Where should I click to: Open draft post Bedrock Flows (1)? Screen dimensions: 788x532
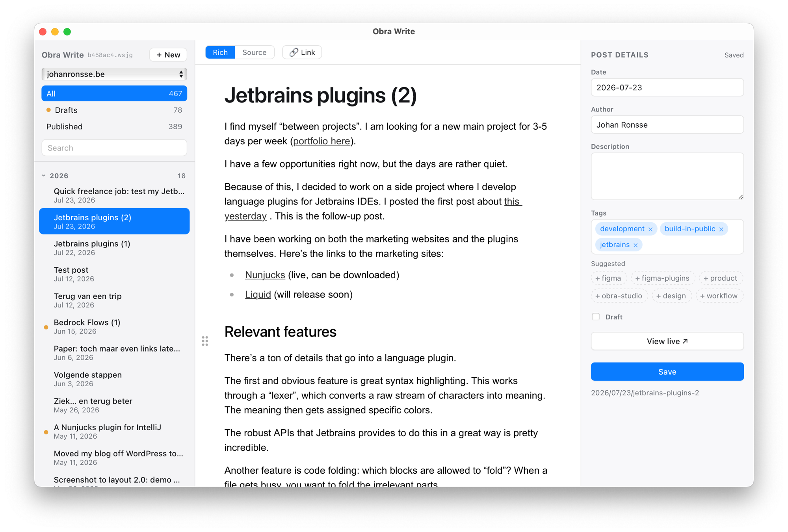click(114, 326)
